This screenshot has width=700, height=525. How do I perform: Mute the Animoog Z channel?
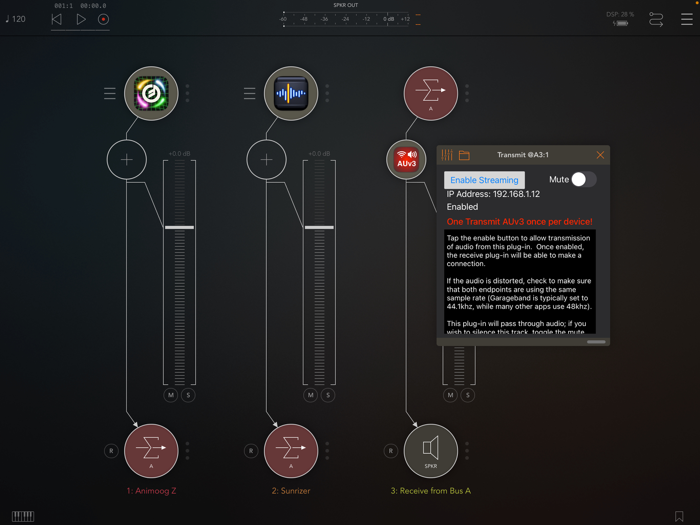click(x=171, y=395)
